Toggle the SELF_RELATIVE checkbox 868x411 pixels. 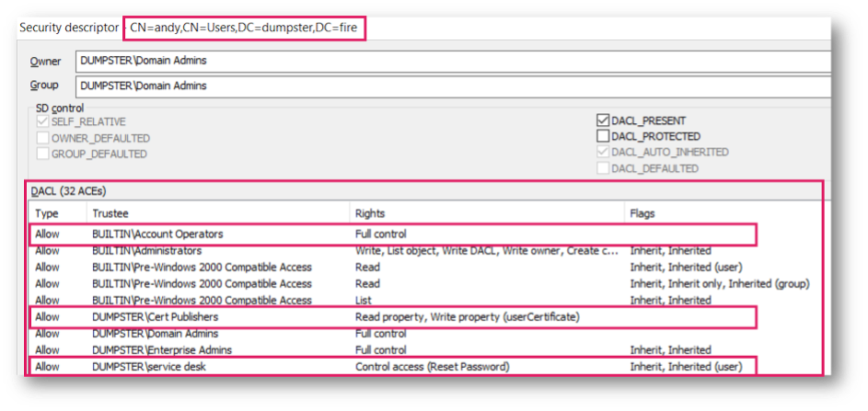tap(42, 122)
